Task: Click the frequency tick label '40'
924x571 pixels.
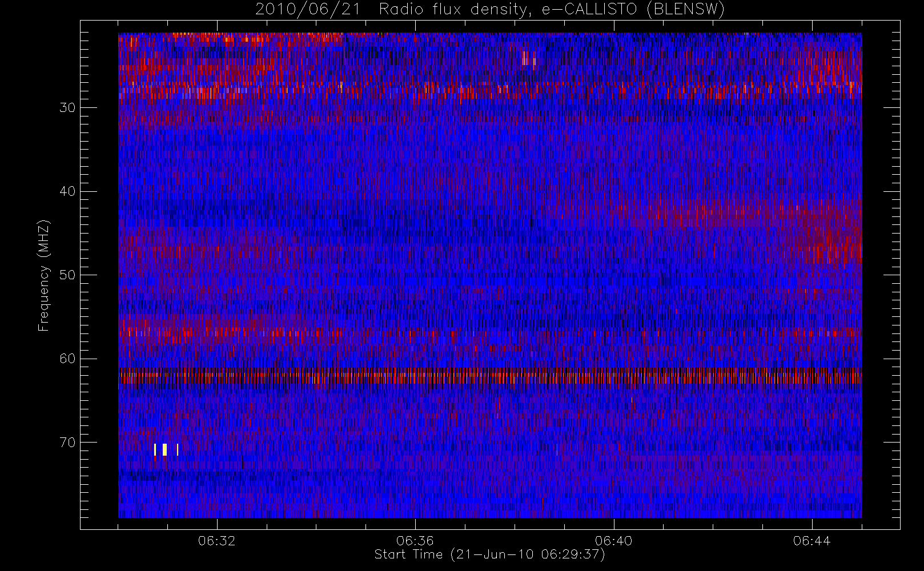Action: click(x=67, y=191)
